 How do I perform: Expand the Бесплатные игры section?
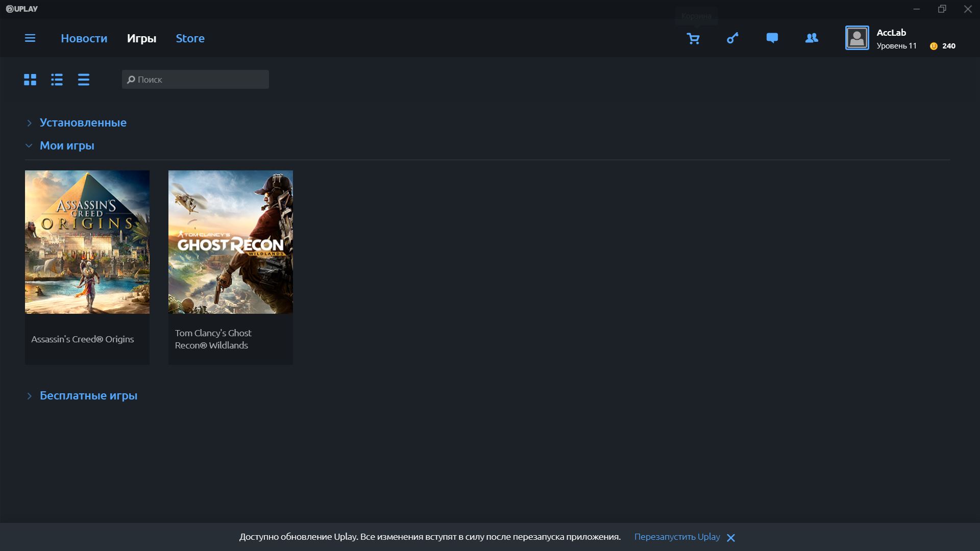pos(29,396)
